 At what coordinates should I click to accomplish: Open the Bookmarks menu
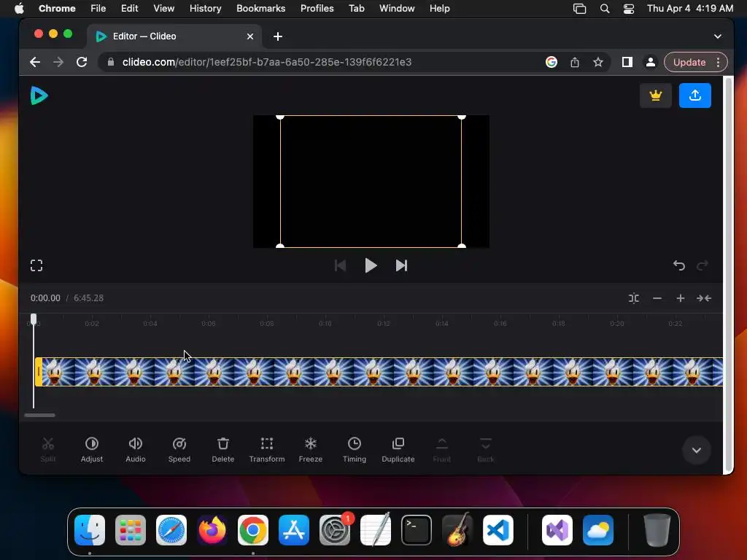tap(260, 9)
